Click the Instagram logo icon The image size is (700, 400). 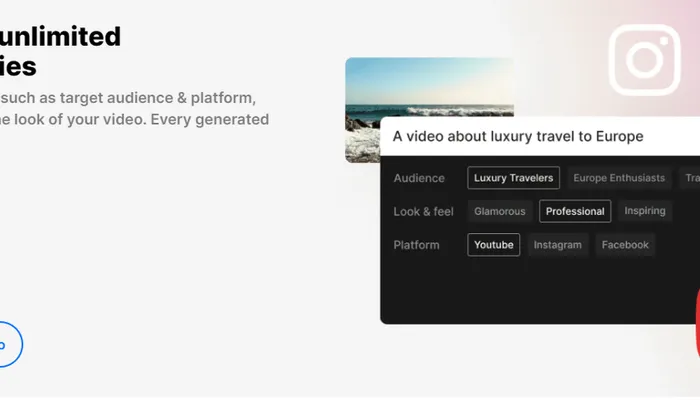645,59
